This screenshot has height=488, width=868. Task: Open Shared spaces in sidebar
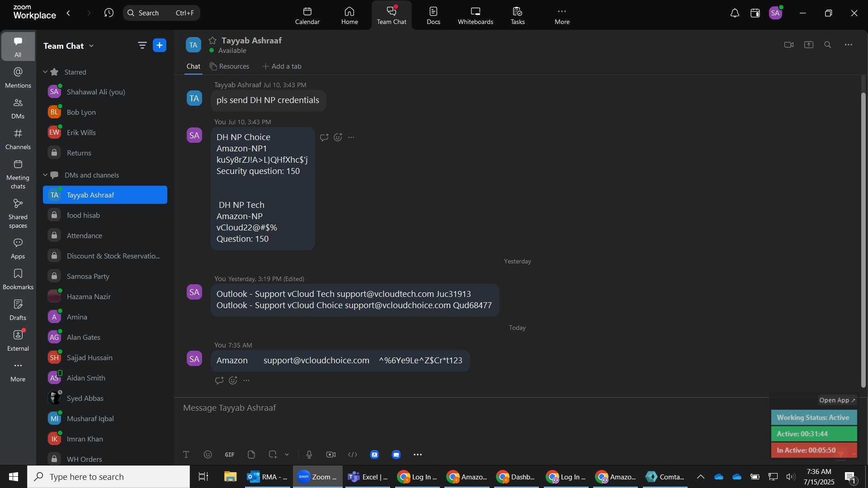(x=18, y=214)
